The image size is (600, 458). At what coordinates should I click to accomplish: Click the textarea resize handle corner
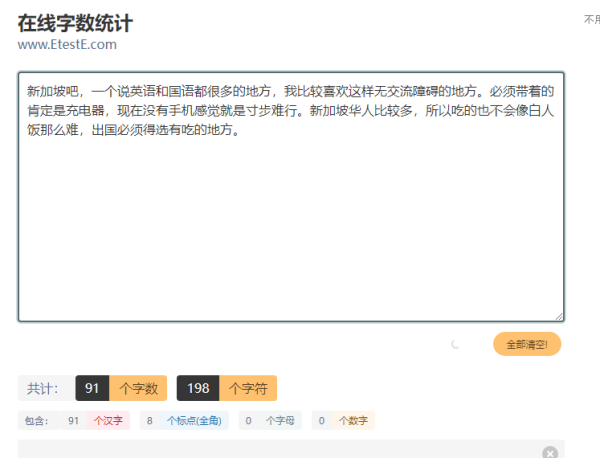coord(559,316)
